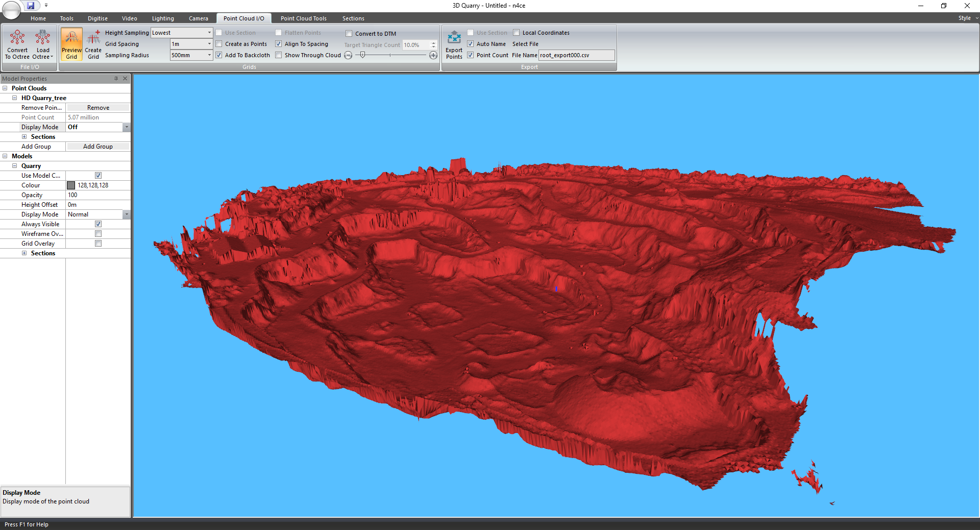
Task: Open the Height Sampling dropdown
Action: pos(209,33)
